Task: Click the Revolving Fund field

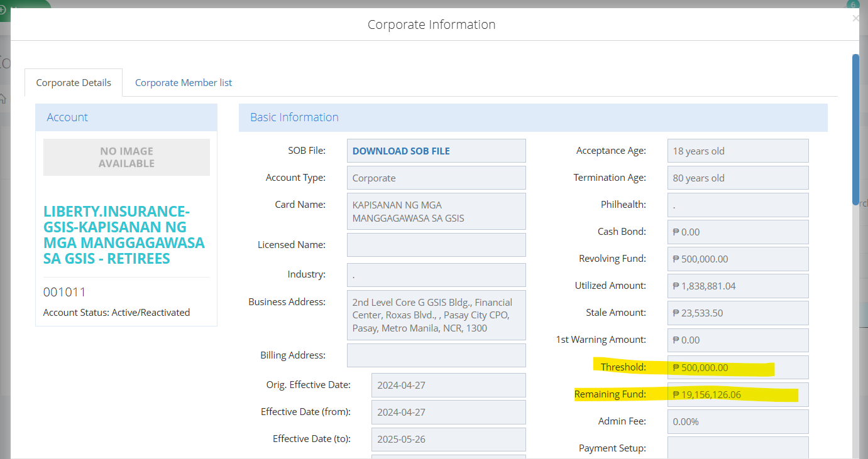Action: 738,259
